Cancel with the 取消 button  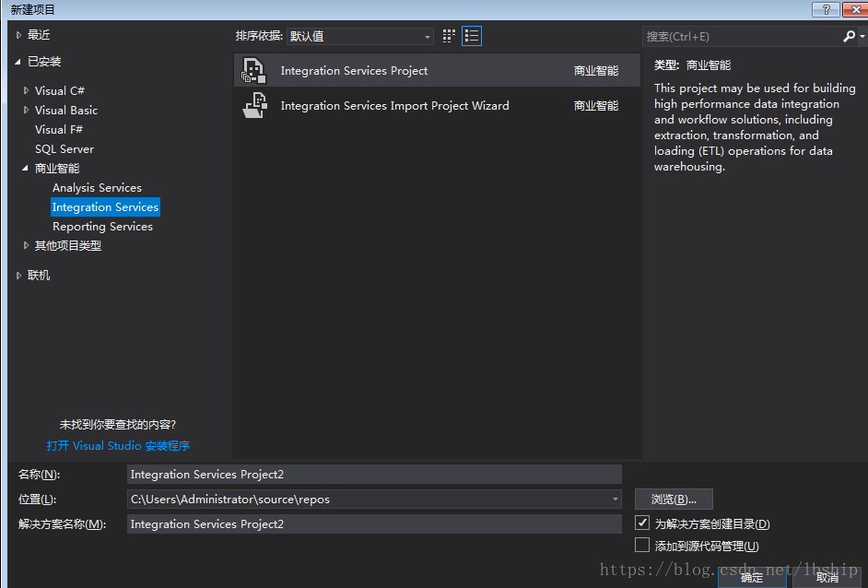click(827, 578)
